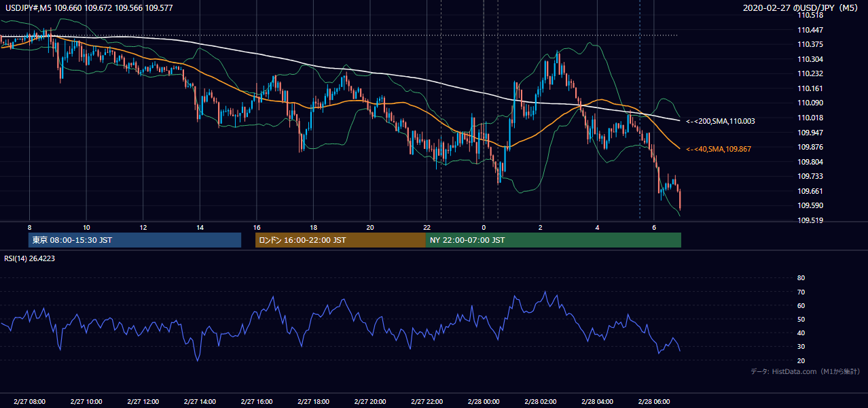The width and height of the screenshot is (868, 408).
Task: Click the RSI scale value 70
Action: [801, 292]
